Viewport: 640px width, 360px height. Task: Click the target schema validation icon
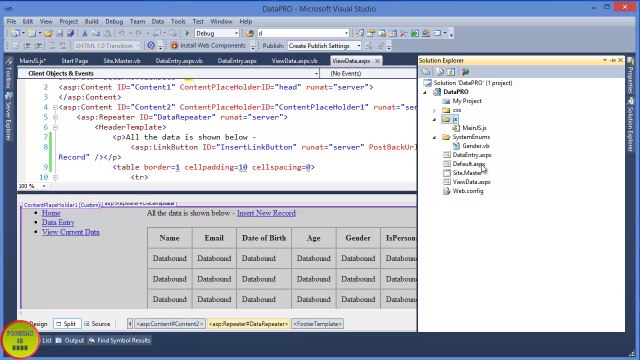tap(151, 46)
